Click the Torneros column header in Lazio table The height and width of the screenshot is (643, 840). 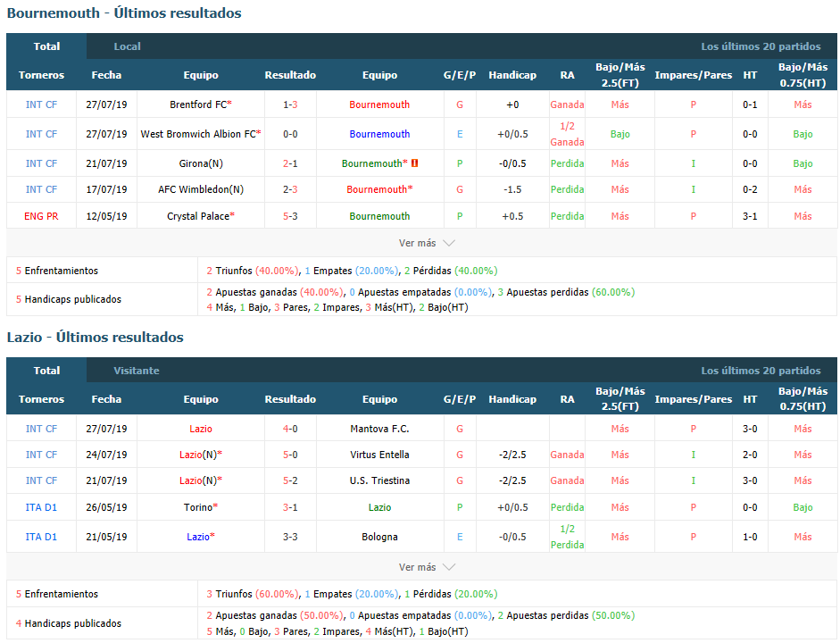[41, 399]
